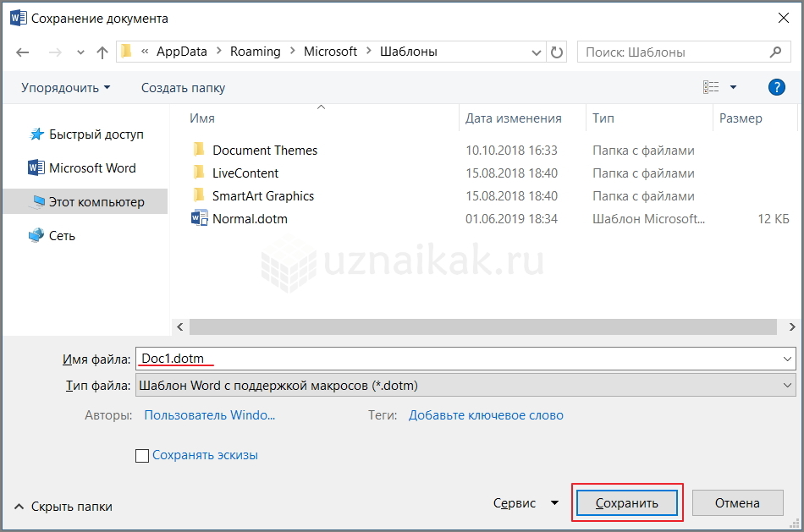
Task: Click the Up one level arrow
Action: click(102, 52)
